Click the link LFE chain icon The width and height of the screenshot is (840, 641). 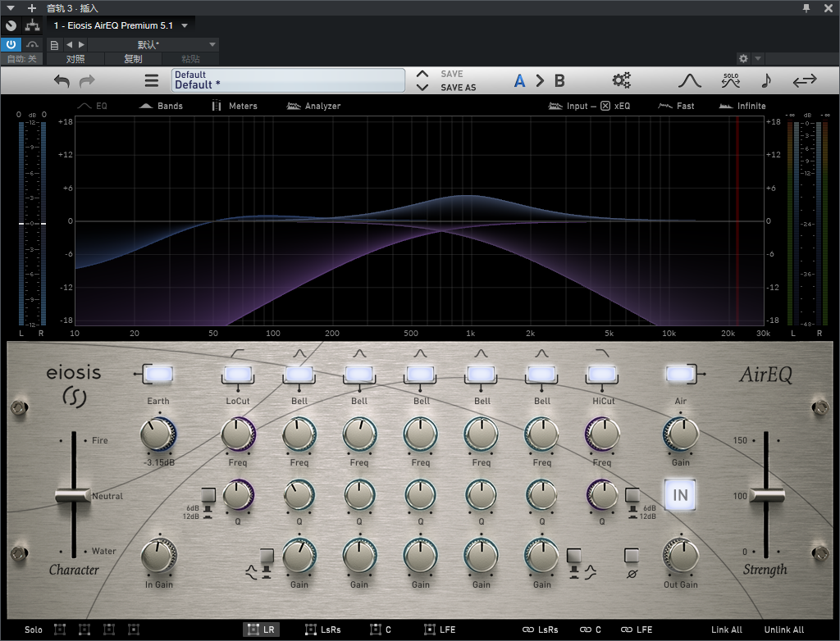637,630
